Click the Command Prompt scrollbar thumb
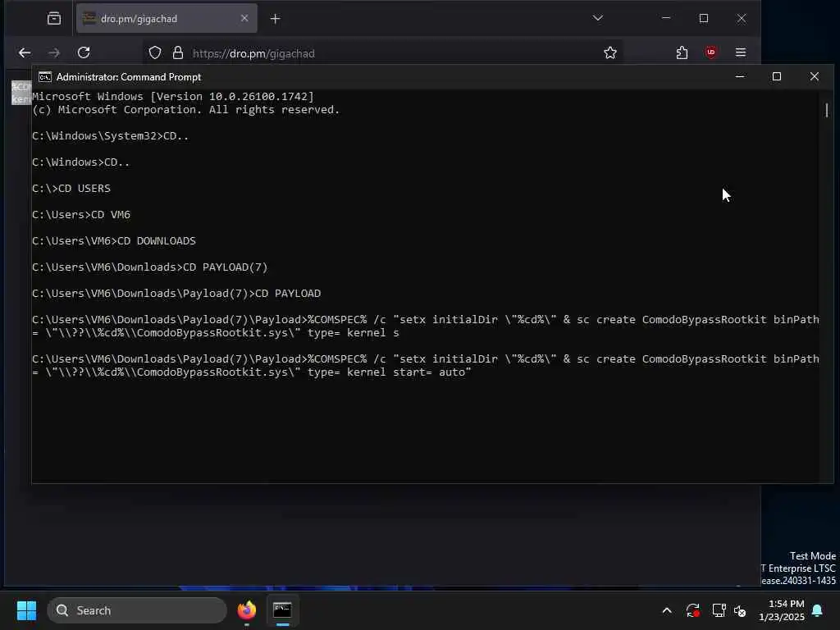This screenshot has width=840, height=630. [x=827, y=111]
